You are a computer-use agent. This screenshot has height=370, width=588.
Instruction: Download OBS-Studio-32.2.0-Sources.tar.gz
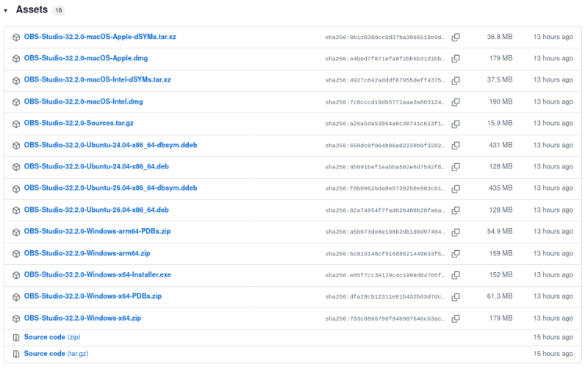click(x=79, y=123)
